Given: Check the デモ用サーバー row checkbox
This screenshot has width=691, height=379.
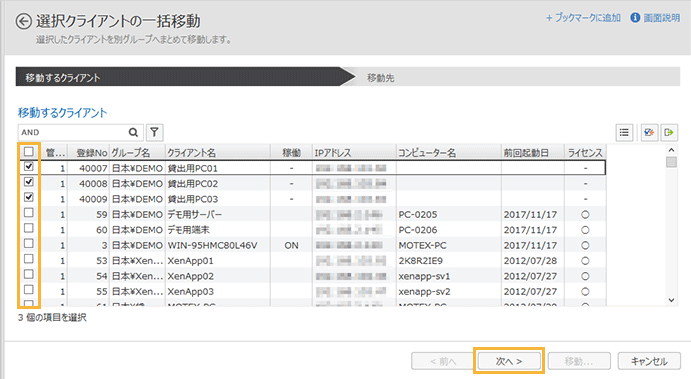Looking at the screenshot, I should point(29,212).
